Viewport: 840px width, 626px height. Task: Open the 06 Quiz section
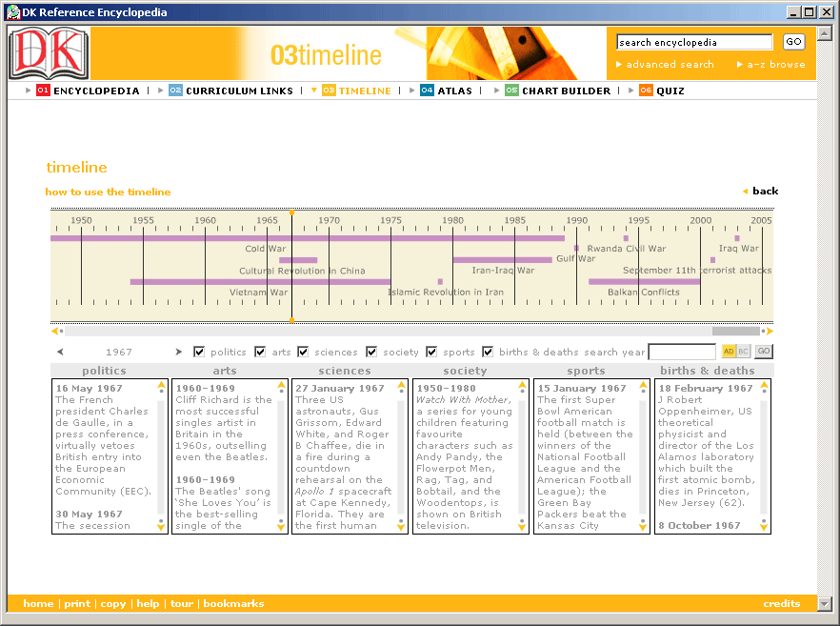tap(662, 91)
